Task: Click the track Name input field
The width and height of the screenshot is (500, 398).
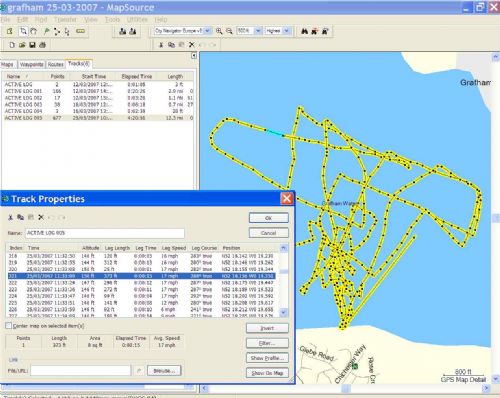Action: (x=105, y=233)
